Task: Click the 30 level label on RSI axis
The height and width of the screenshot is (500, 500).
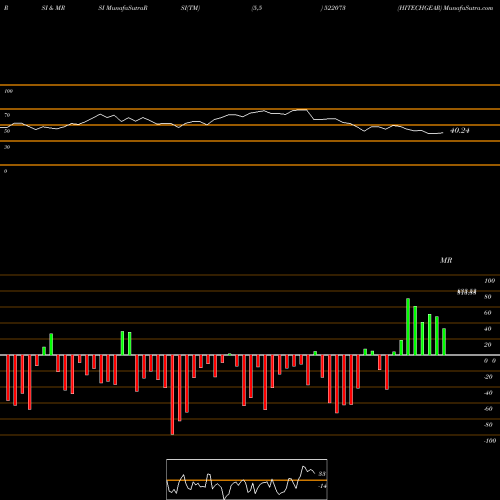Action: (x=7, y=147)
